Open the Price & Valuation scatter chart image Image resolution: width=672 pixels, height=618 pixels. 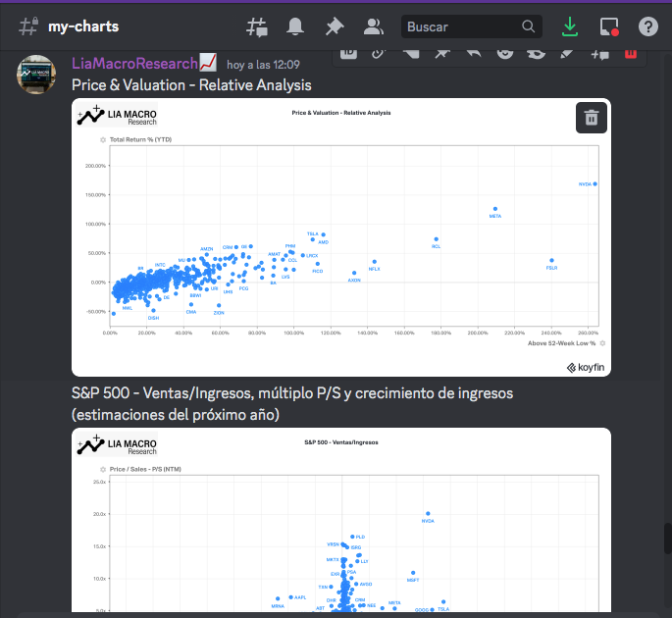[341, 237]
